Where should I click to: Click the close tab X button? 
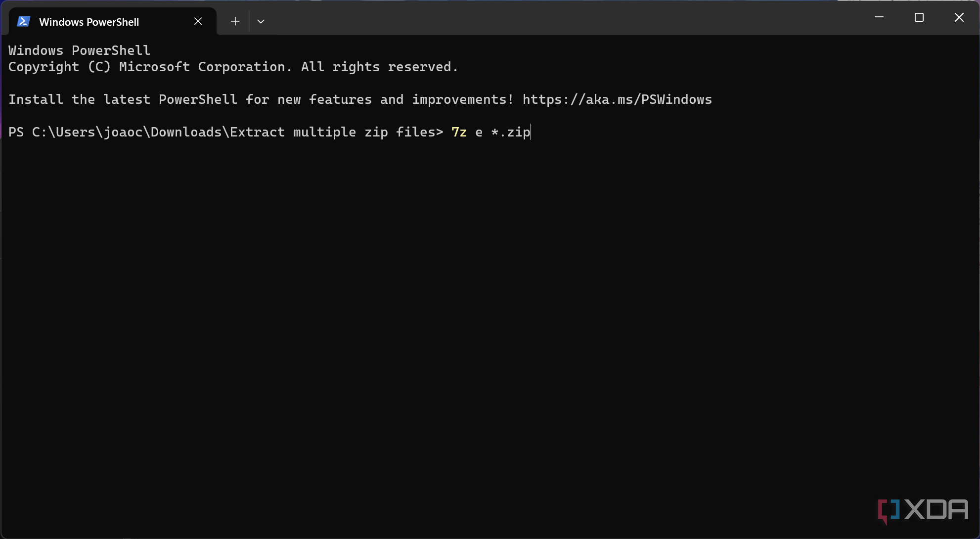click(x=198, y=21)
